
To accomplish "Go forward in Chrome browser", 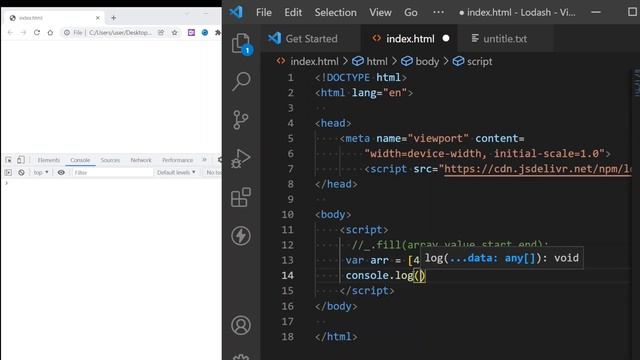I will pyautogui.click(x=23, y=32).
